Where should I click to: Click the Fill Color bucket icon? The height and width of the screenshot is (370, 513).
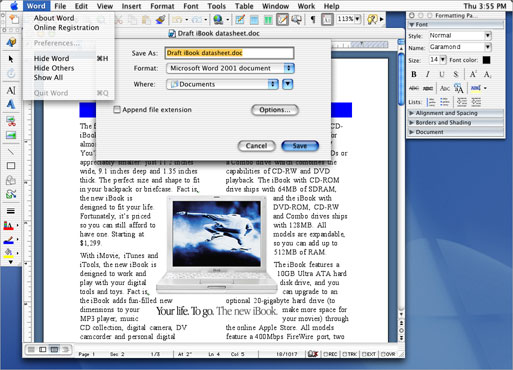pos(9,253)
